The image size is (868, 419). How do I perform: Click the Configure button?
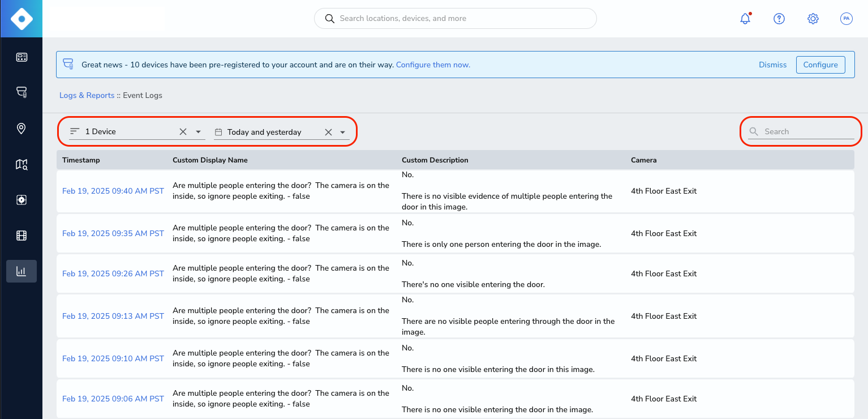820,65
